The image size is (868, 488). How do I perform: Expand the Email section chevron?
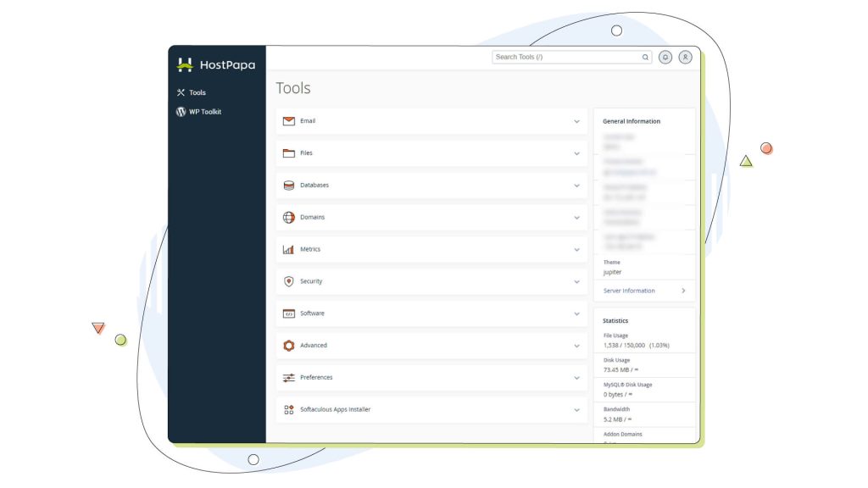[576, 122]
